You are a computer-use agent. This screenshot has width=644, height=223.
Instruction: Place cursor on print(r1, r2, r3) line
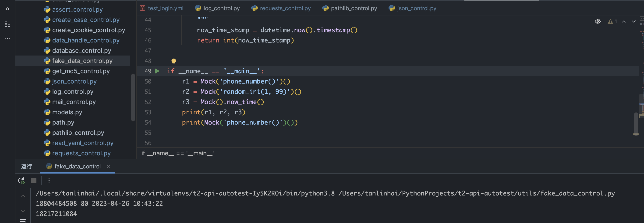[214, 112]
